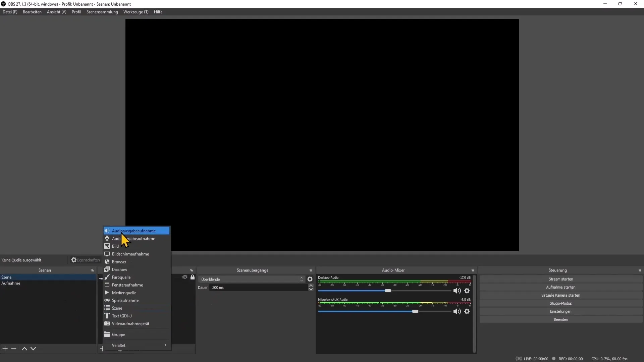Click the Szene list icon in menu

click(107, 308)
